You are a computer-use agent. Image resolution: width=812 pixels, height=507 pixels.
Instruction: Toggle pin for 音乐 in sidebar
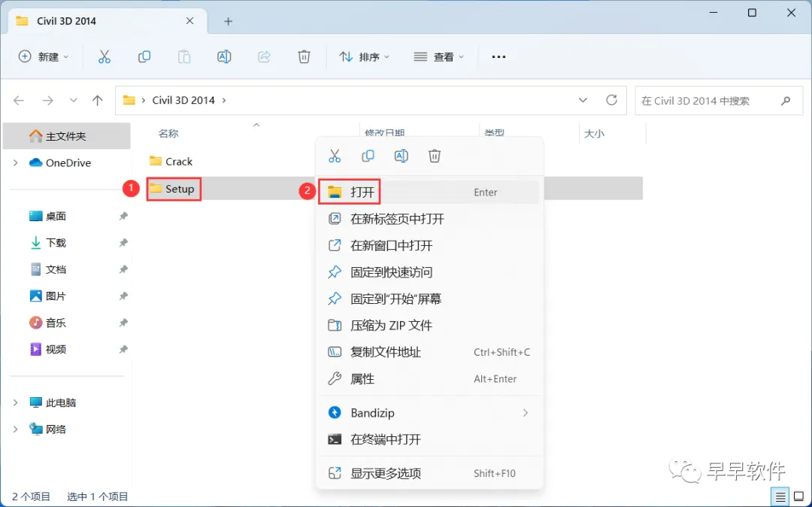123,323
